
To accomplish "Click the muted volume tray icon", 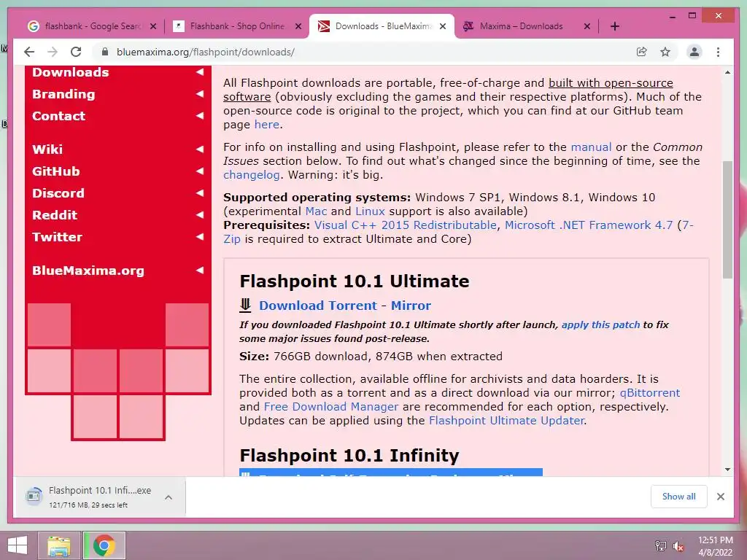I will point(678,546).
